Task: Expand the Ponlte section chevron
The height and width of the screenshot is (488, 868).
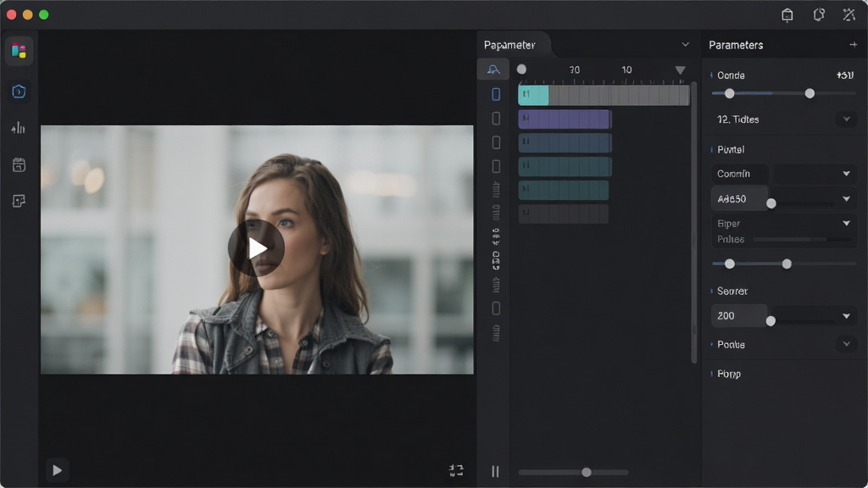Action: pyautogui.click(x=847, y=344)
